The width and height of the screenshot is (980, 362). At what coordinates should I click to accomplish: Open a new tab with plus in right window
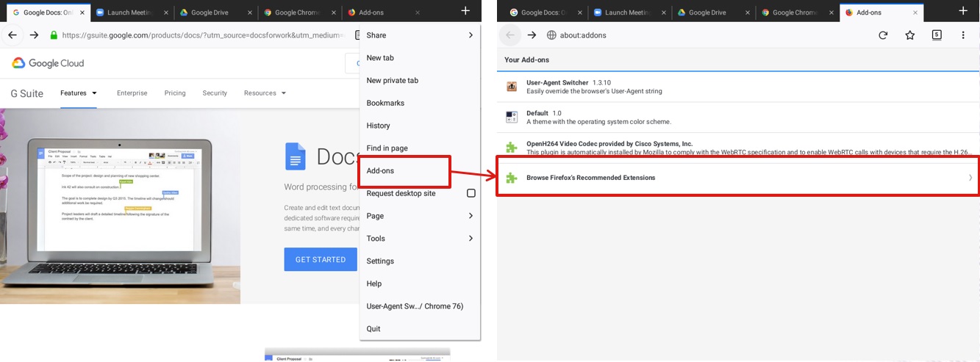[x=963, y=10]
